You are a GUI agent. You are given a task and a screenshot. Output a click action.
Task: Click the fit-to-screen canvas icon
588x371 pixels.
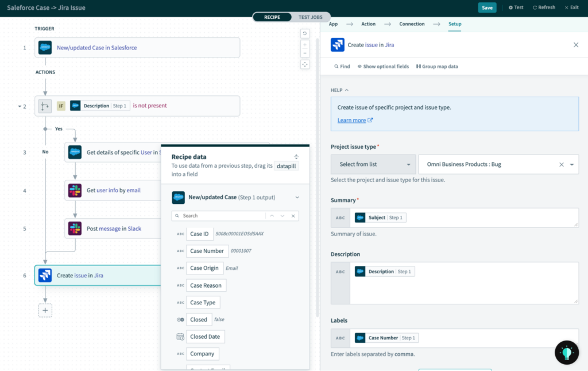pyautogui.click(x=305, y=64)
